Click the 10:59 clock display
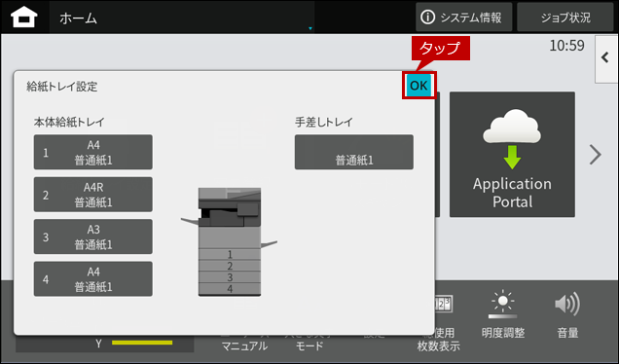This screenshot has height=364, width=619. click(x=566, y=46)
